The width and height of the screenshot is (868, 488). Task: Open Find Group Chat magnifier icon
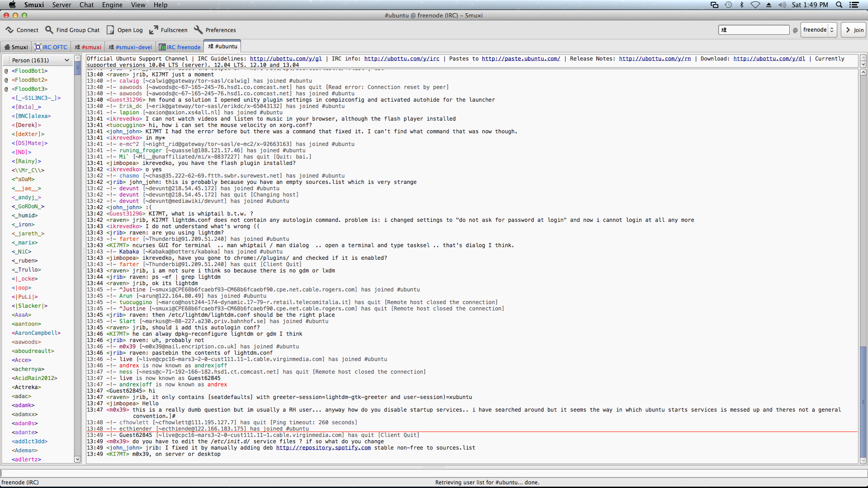49,30
